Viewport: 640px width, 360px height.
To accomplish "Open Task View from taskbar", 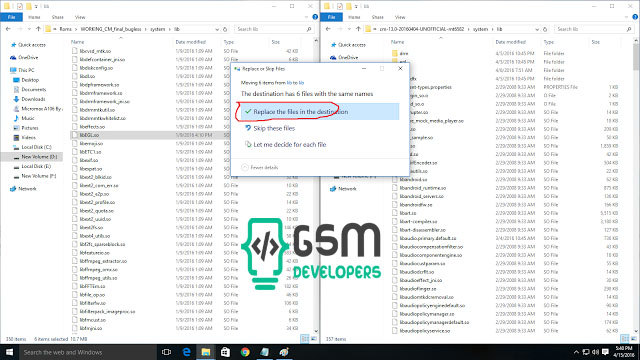I will [167, 352].
